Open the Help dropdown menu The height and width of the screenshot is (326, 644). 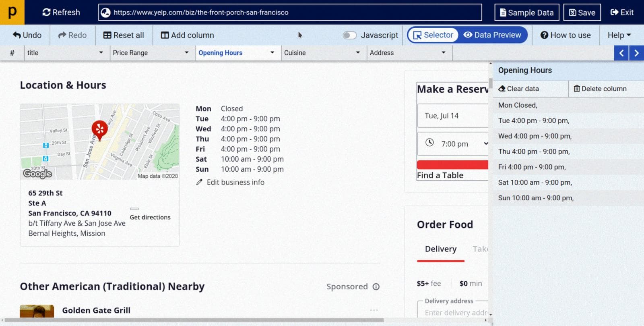click(619, 35)
